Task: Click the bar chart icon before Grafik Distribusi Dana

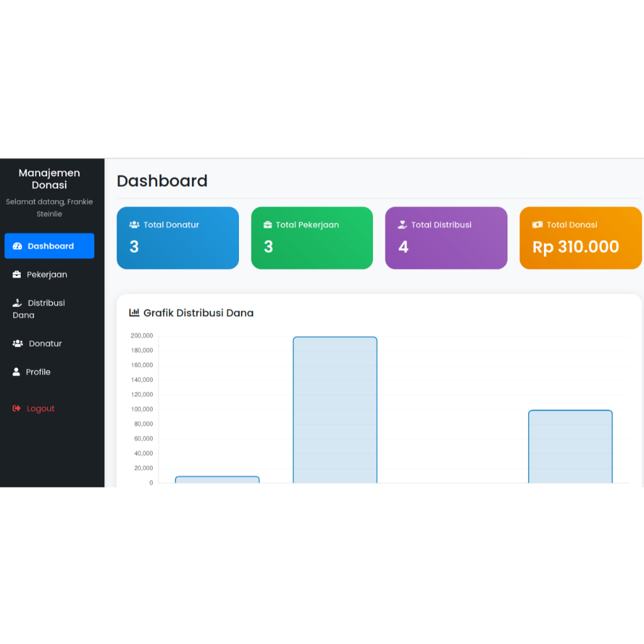Action: pyautogui.click(x=134, y=312)
